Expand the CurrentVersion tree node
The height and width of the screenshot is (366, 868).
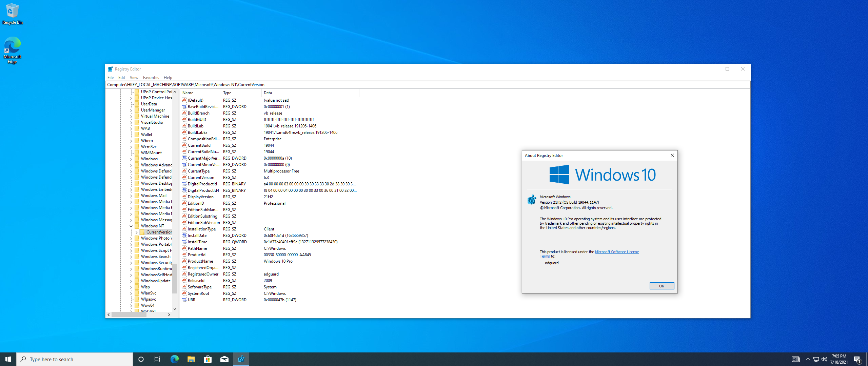[x=137, y=232]
